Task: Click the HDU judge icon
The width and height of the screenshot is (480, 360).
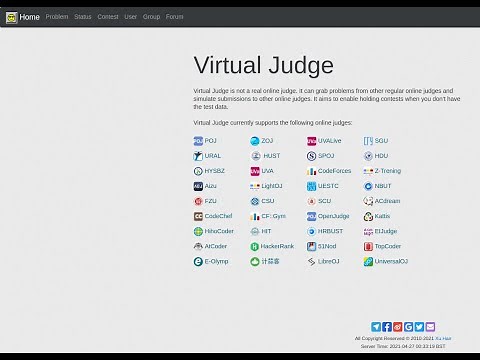Action: [368, 156]
